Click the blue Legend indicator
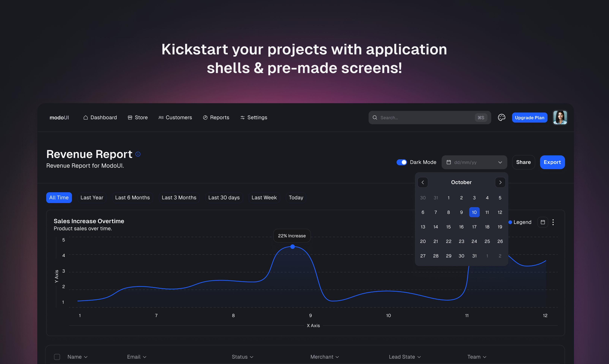 tap(510, 222)
